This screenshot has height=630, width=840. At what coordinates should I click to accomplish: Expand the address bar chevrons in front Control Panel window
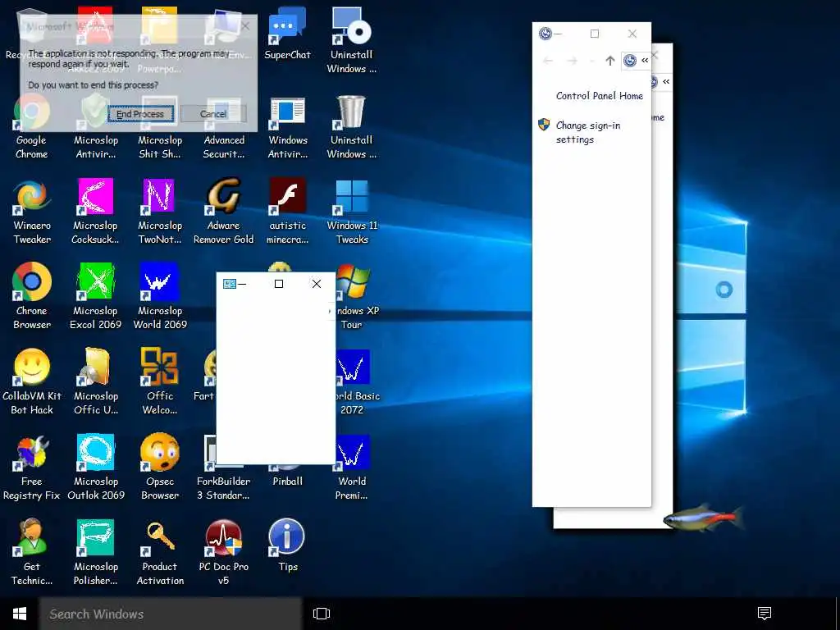click(645, 60)
